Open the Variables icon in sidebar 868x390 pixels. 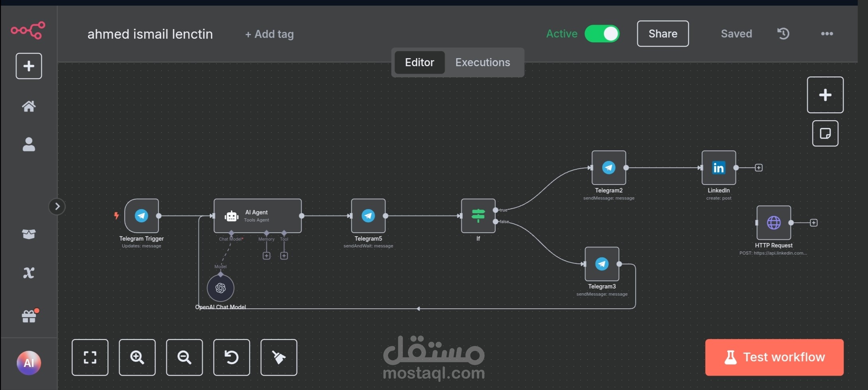click(29, 273)
